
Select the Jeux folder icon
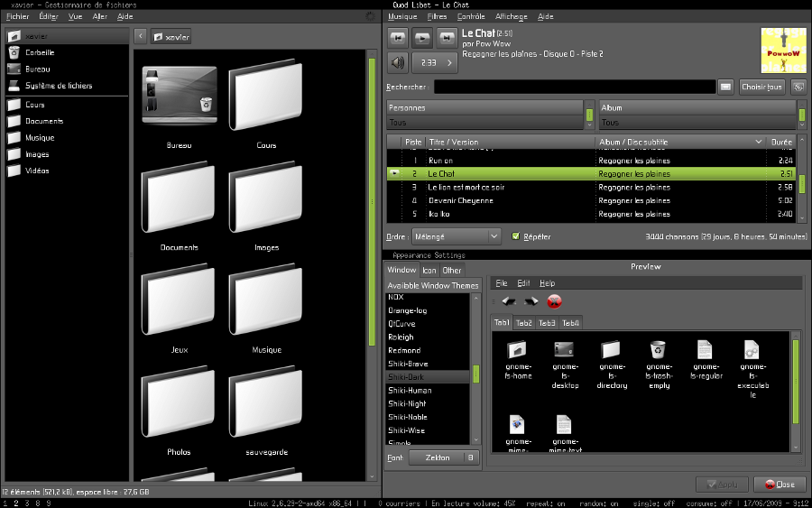coord(179,300)
